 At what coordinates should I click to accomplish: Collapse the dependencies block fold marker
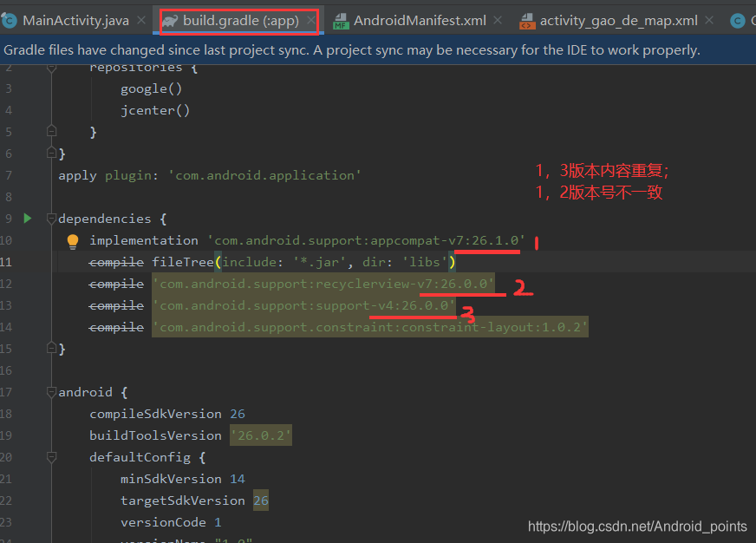point(52,219)
